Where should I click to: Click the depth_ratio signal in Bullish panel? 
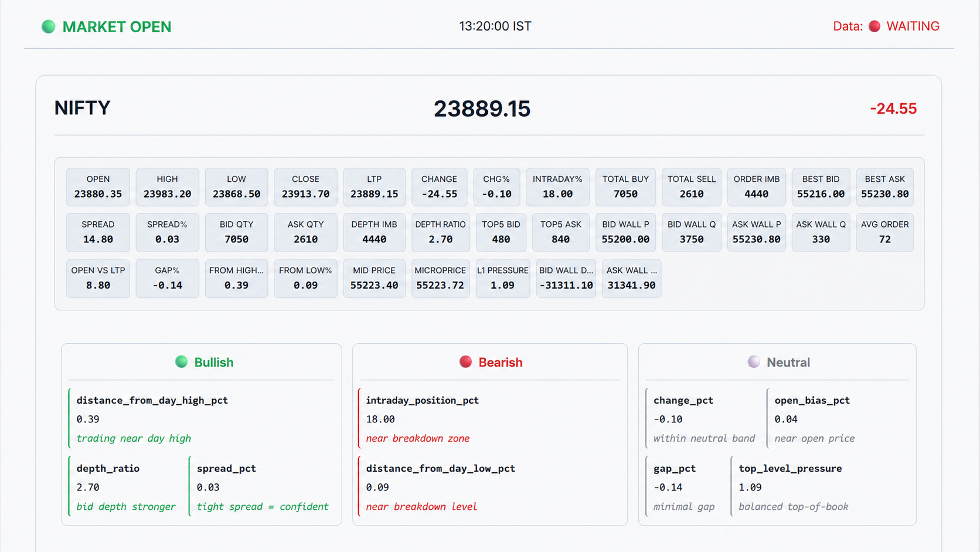tap(125, 487)
